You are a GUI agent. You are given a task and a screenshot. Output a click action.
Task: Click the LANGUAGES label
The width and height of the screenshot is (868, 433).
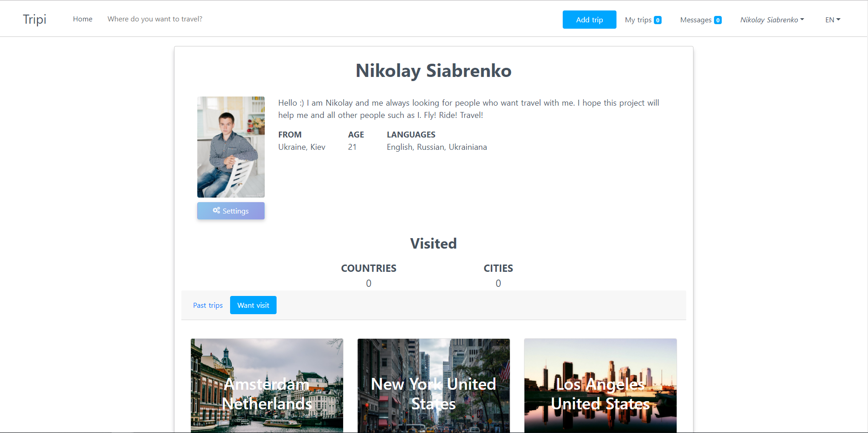411,135
